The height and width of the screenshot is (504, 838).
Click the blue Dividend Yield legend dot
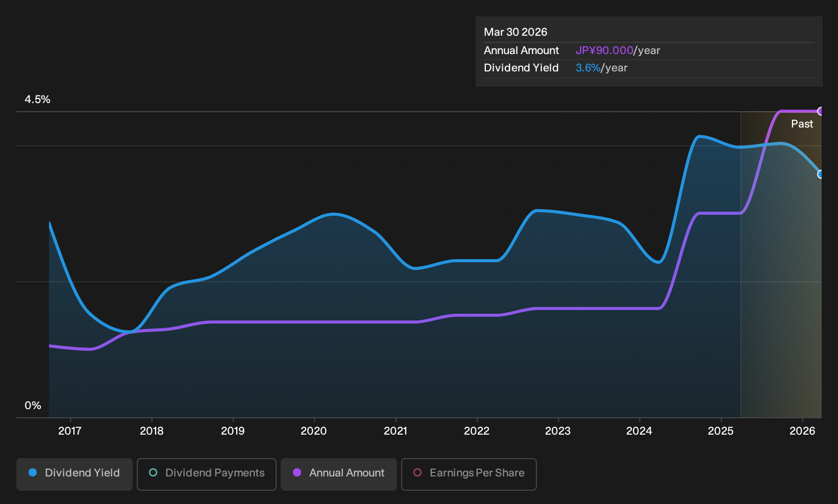pyautogui.click(x=33, y=472)
